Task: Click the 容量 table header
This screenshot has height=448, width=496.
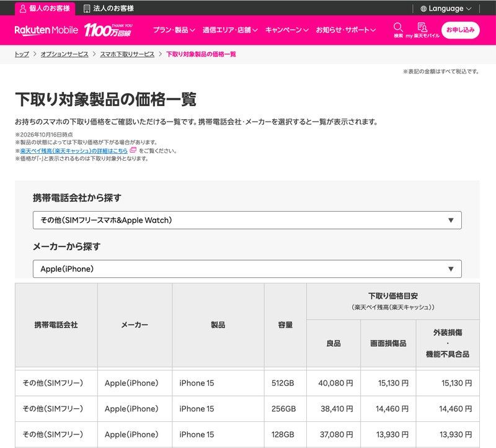Action: point(285,325)
